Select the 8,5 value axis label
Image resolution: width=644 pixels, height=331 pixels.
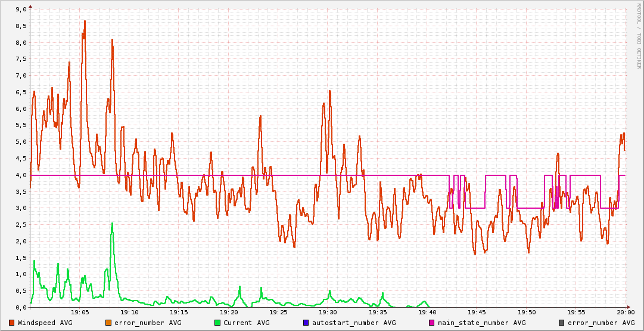pos(21,26)
